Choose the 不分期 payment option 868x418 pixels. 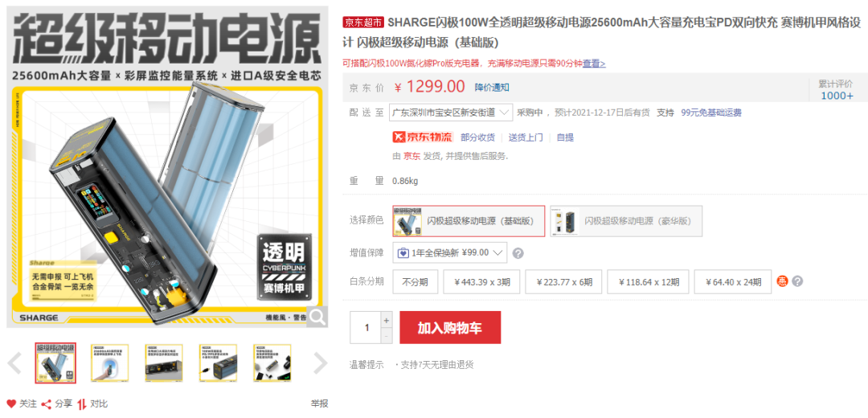(x=416, y=282)
